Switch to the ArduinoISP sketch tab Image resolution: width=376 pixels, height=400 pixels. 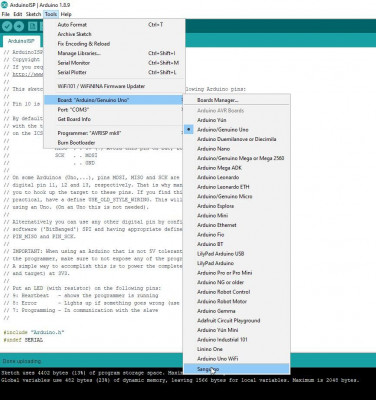pos(21,41)
